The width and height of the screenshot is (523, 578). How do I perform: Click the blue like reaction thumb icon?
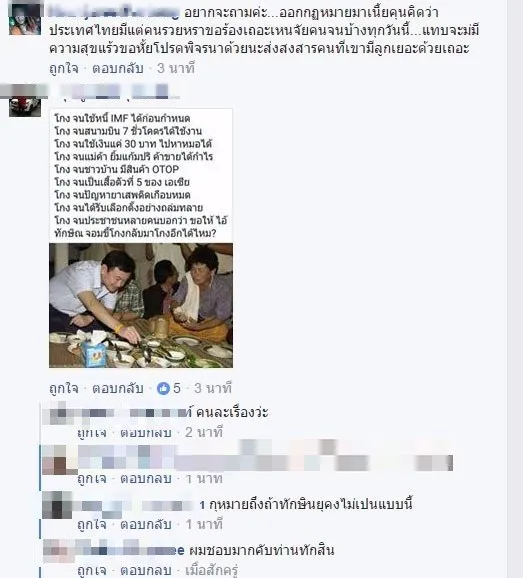pos(163,388)
